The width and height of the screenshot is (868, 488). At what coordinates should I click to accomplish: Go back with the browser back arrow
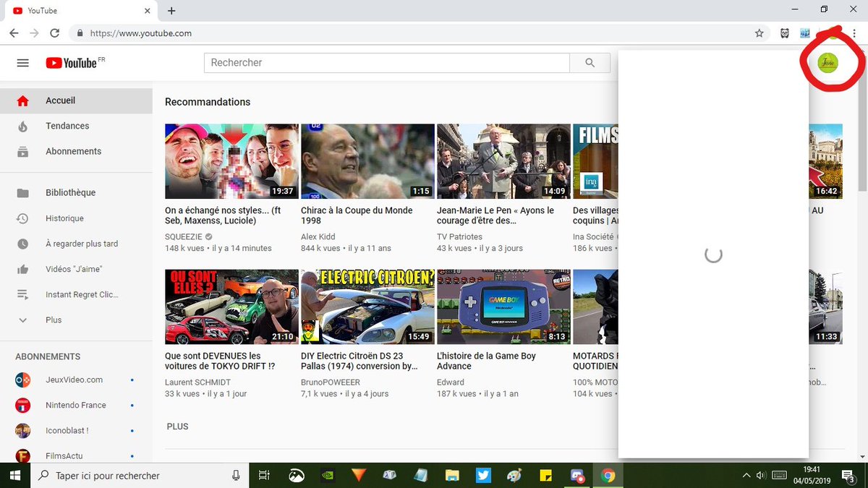pos(14,33)
